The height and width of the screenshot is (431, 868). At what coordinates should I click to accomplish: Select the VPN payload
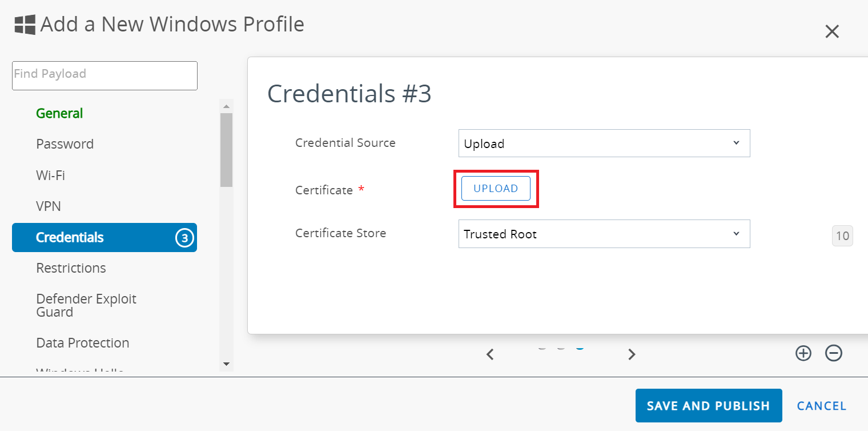click(49, 206)
